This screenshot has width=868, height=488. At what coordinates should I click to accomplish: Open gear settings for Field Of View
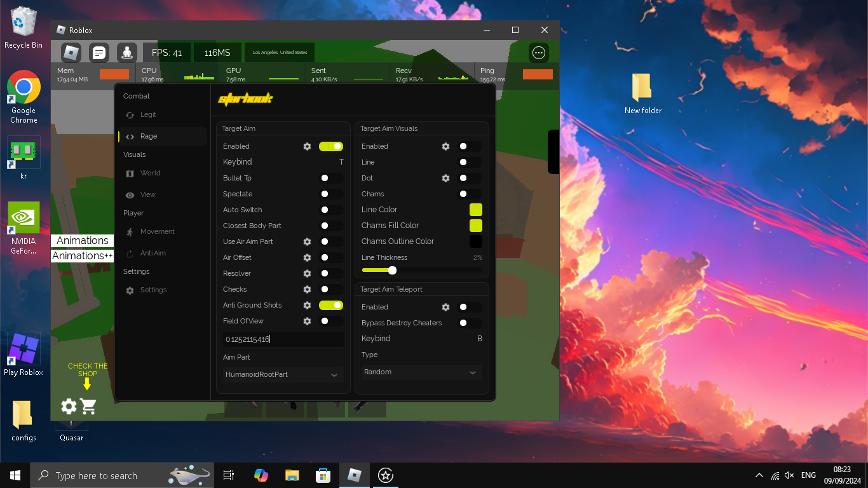click(x=307, y=321)
